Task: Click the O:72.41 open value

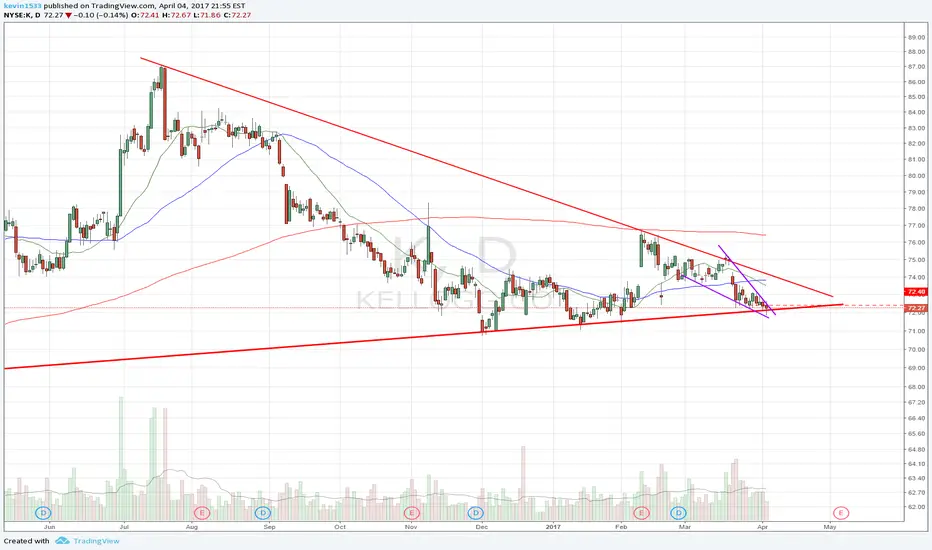Action: point(144,15)
